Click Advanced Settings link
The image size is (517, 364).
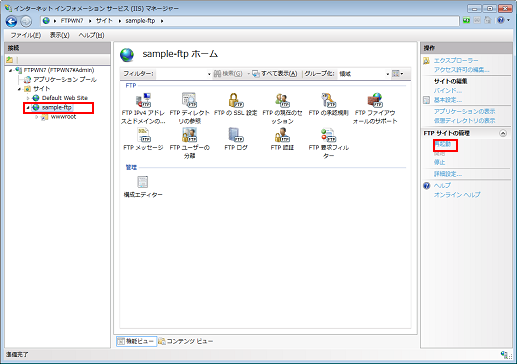tap(448, 174)
